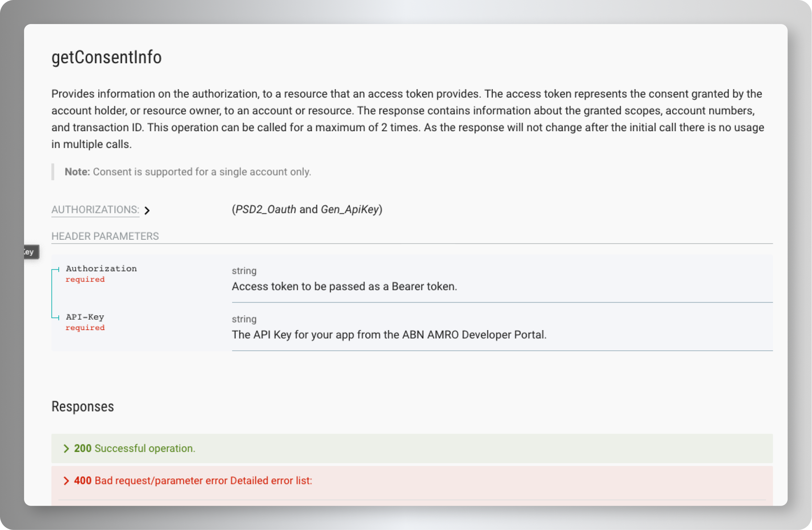Click the dark Key tooltip at left edge
This screenshot has height=530, width=812.
(30, 252)
